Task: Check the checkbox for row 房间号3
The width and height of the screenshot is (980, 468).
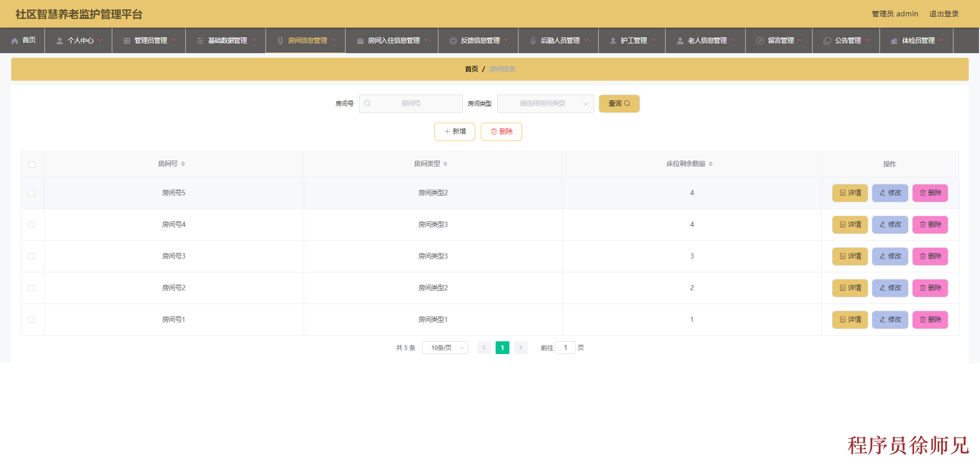Action: click(x=32, y=256)
